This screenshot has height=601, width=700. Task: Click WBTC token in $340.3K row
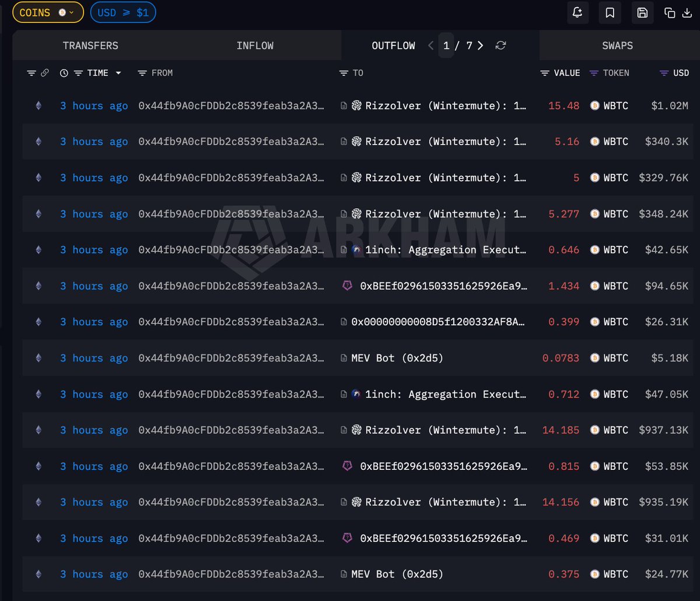pyautogui.click(x=616, y=142)
